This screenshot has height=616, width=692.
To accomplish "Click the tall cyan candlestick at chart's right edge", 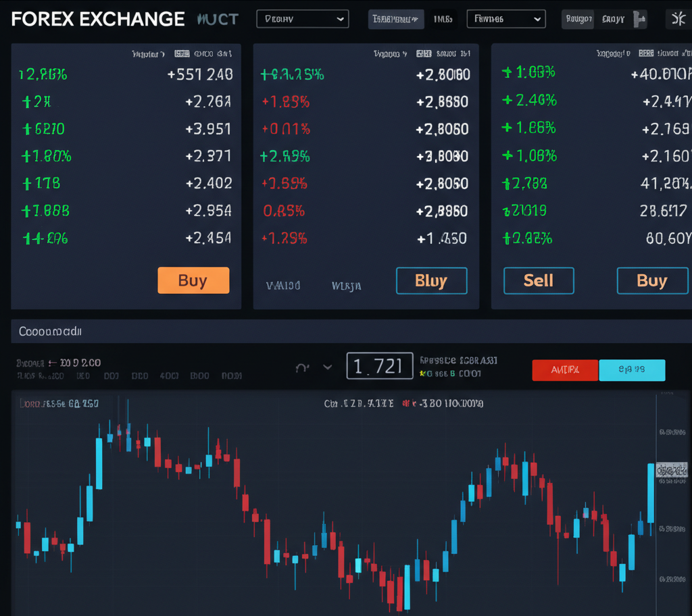I will (651, 493).
